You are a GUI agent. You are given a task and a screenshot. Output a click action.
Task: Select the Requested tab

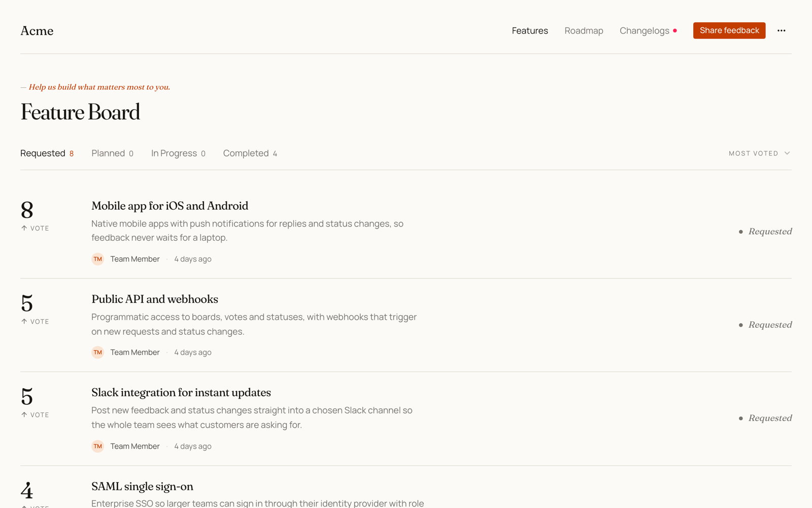pos(47,153)
